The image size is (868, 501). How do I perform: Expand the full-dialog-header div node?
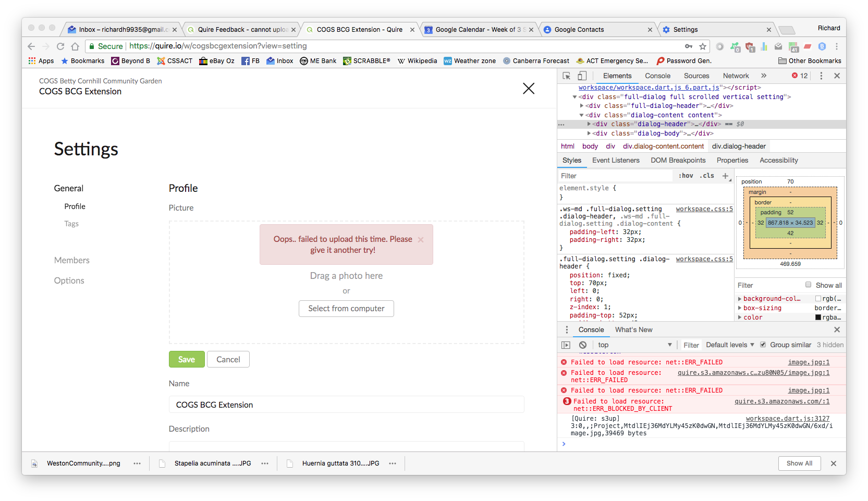pos(582,106)
